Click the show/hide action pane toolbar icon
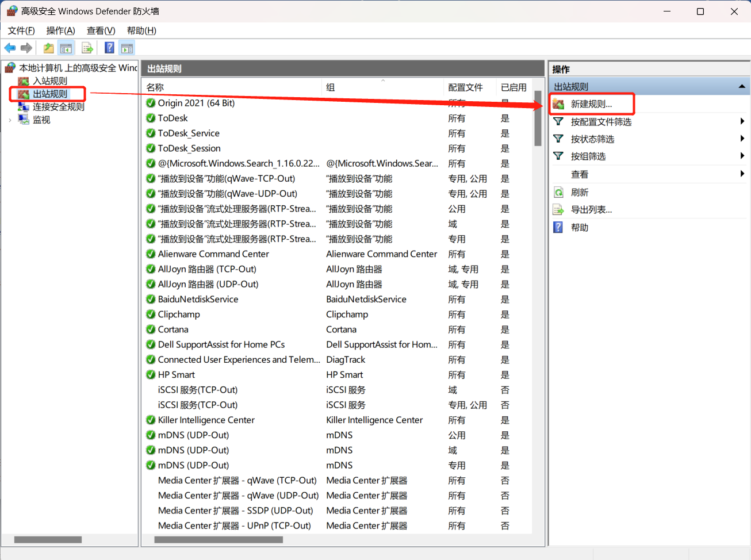This screenshot has width=751, height=560. click(127, 48)
